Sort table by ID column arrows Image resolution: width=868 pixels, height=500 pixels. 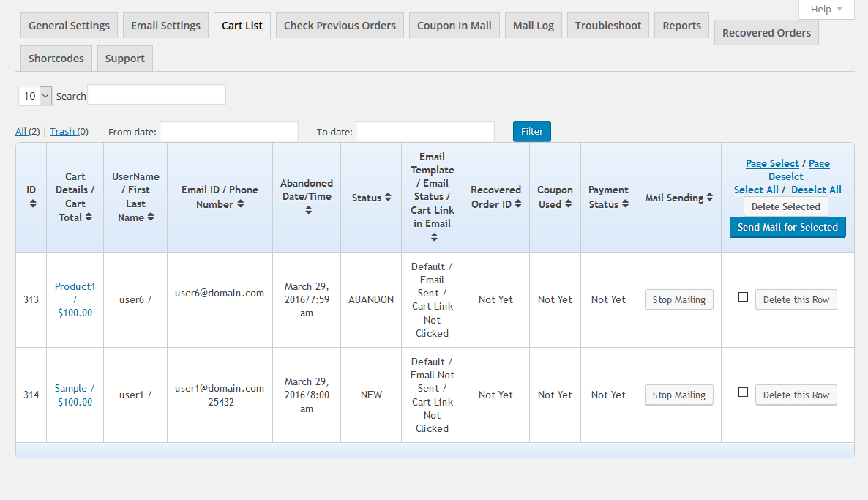(x=33, y=204)
